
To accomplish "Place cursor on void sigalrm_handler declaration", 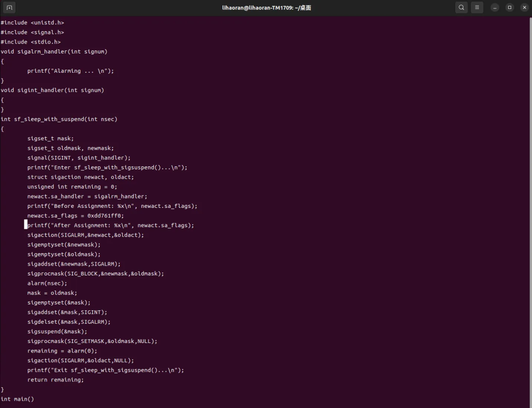I will 54,51.
